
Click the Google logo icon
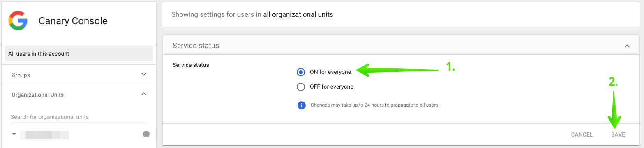[x=18, y=20]
